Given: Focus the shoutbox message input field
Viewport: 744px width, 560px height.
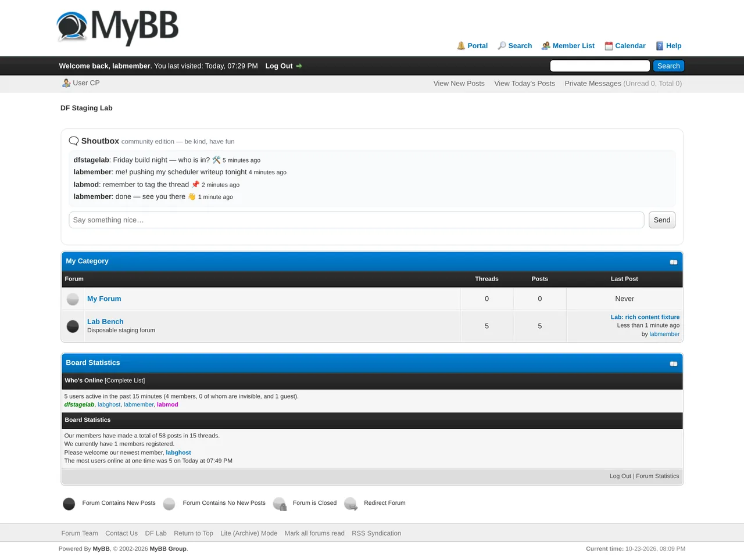Looking at the screenshot, I should tap(356, 220).
